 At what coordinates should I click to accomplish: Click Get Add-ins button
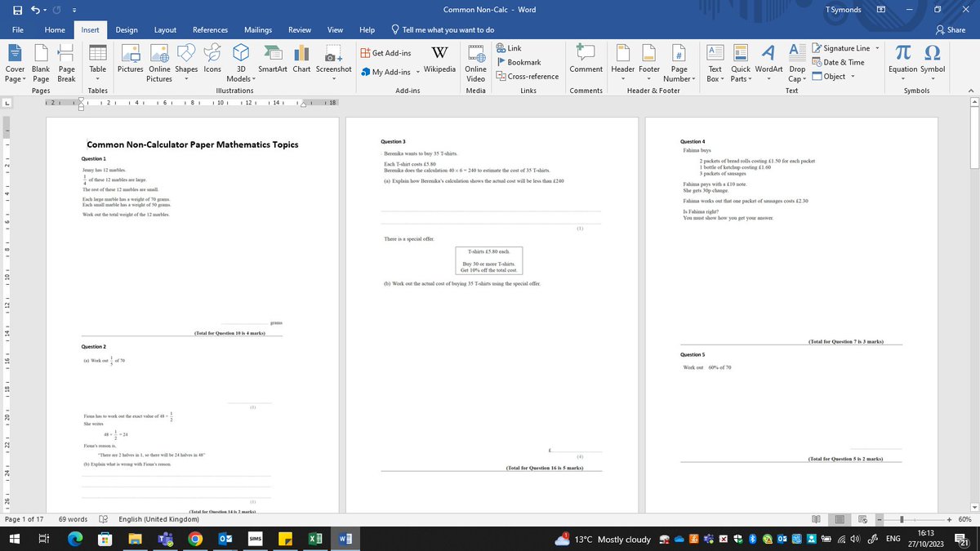(x=386, y=53)
